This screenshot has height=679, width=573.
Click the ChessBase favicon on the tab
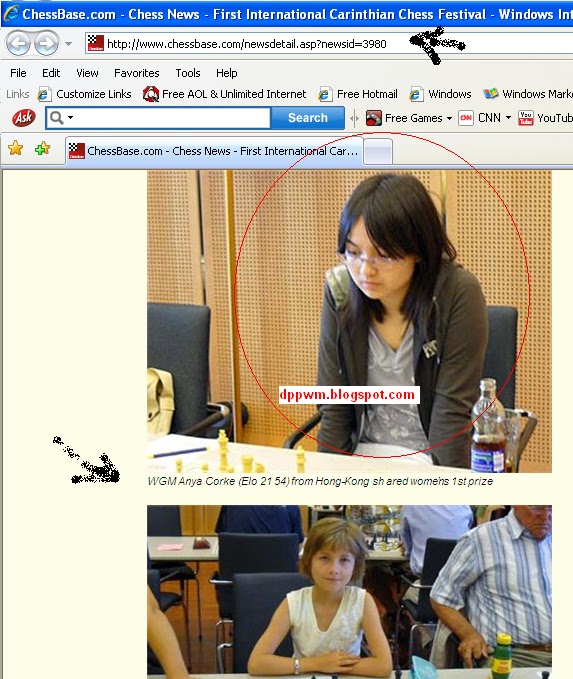[77, 151]
